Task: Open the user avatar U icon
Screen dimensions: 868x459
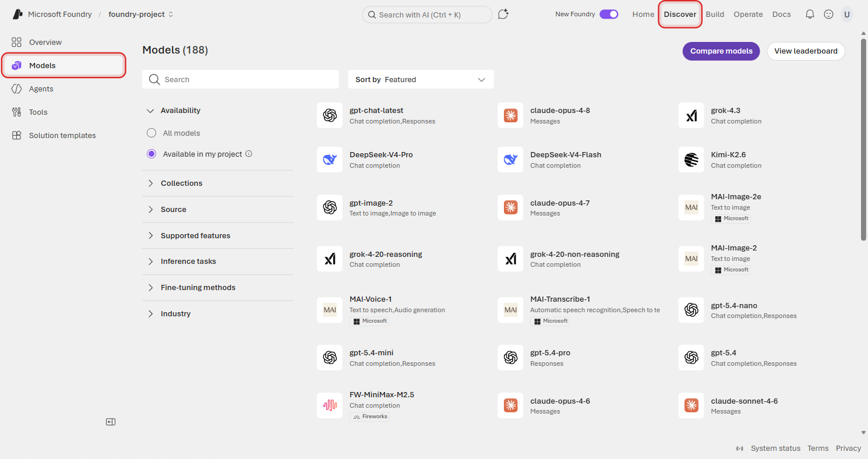Action: [847, 15]
